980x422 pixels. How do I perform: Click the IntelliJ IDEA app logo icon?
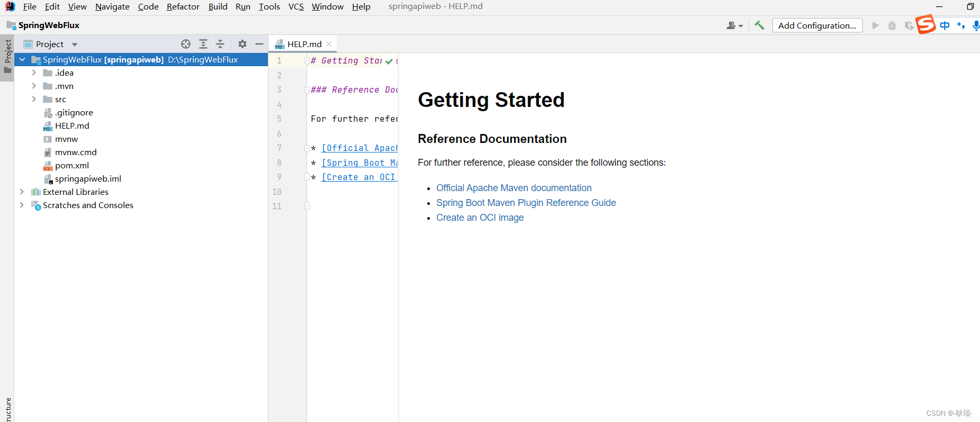pos(10,6)
